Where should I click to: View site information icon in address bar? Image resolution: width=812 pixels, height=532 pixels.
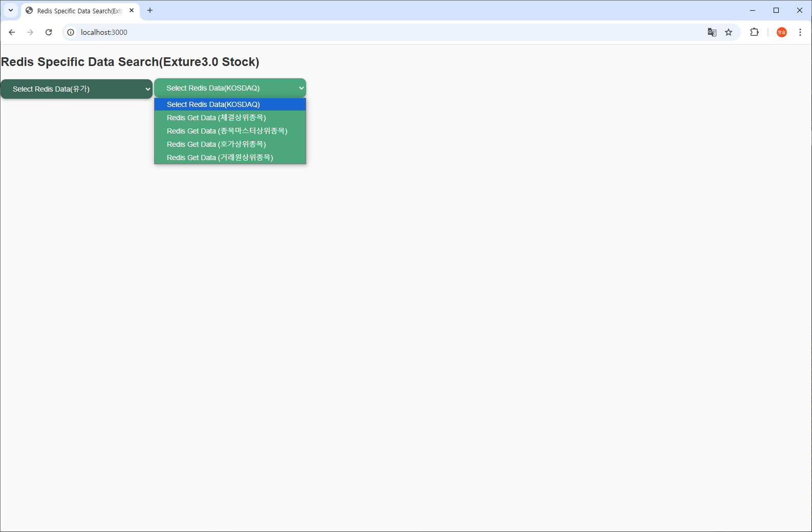tap(71, 32)
